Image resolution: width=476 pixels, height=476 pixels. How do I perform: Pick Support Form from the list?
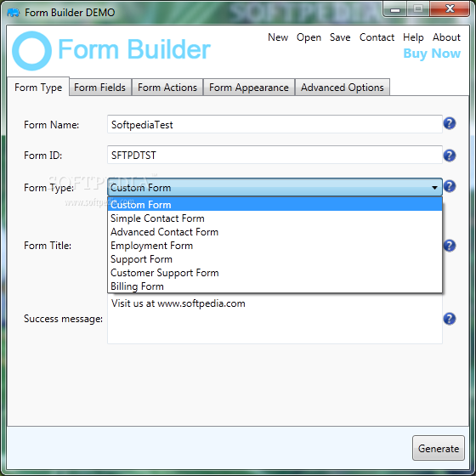(275, 259)
